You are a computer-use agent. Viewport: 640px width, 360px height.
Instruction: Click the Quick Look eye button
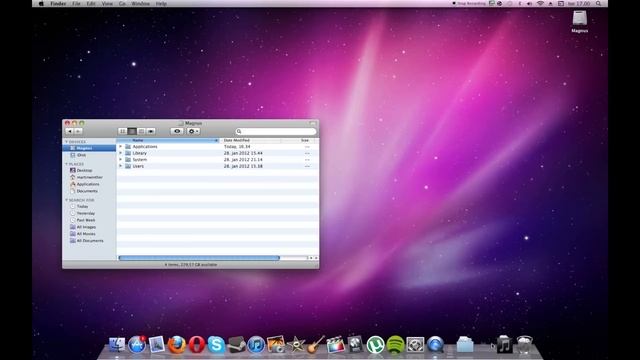click(177, 131)
